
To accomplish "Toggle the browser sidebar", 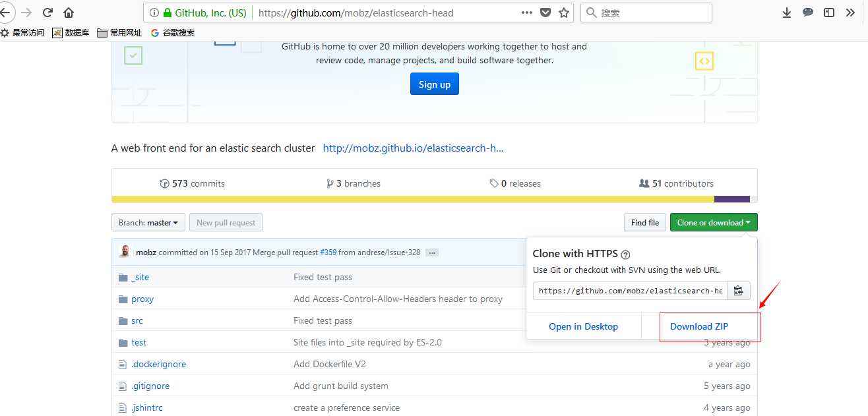I will (829, 13).
